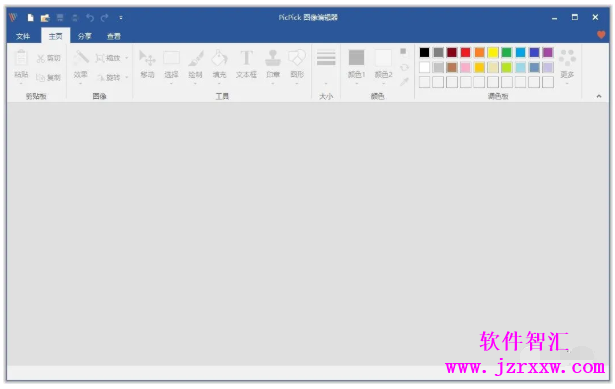Screen dimensions: 615x389
Task: Click the swap colors icon
Action: click(404, 67)
